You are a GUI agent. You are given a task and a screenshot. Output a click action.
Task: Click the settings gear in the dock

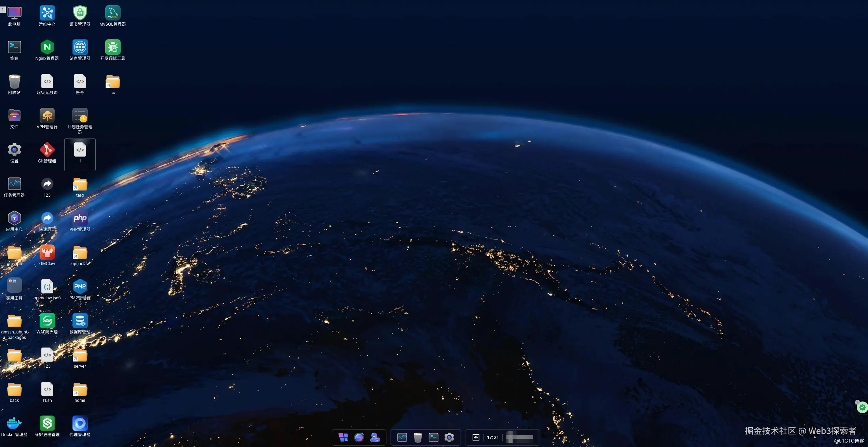(449, 437)
